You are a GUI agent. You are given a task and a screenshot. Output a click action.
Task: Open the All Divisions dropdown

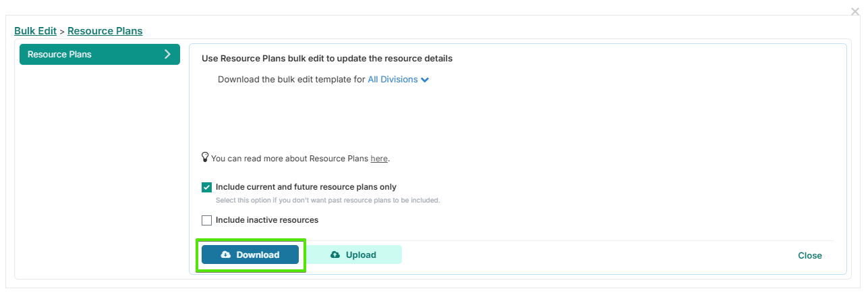(393, 80)
